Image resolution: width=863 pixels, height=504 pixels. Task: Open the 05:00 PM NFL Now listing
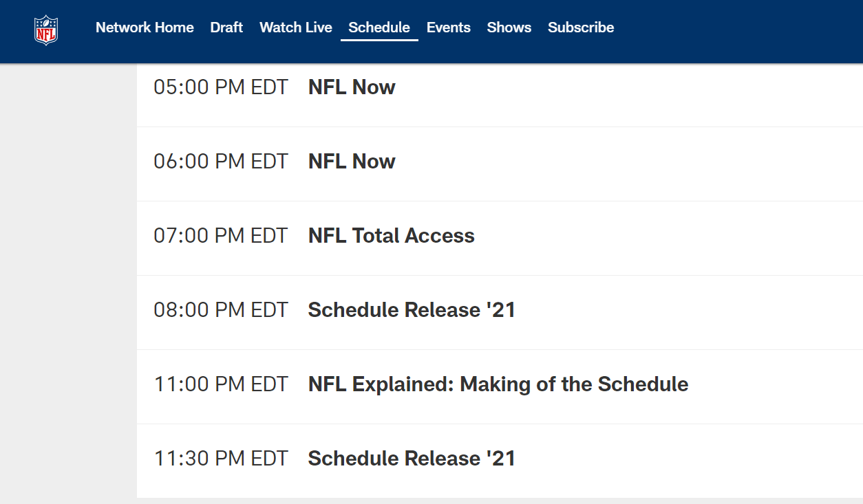click(352, 87)
